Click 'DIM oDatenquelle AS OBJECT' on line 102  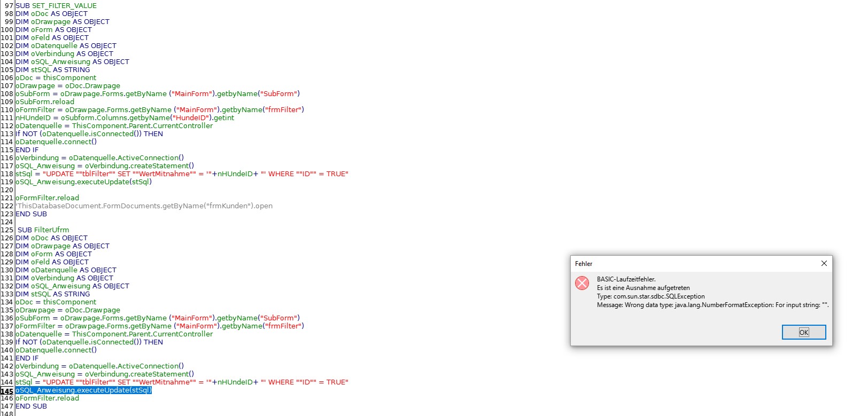66,46
